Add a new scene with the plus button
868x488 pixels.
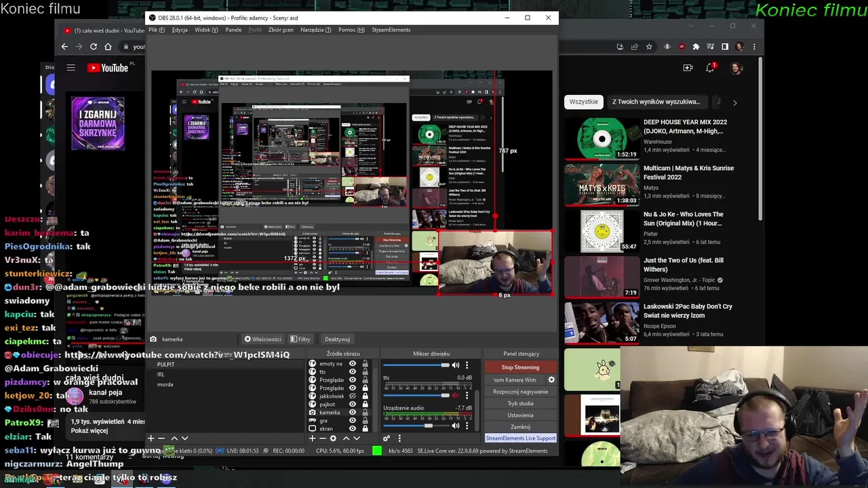151,439
